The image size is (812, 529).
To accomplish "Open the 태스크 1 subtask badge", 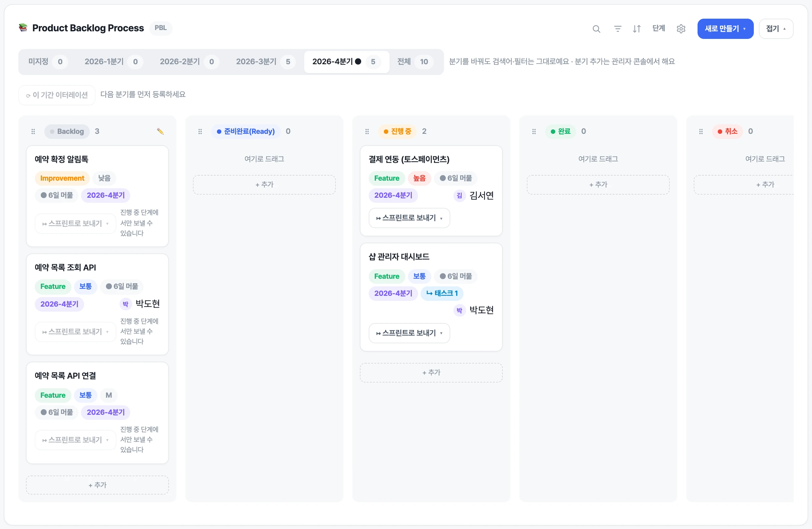I will click(x=442, y=293).
